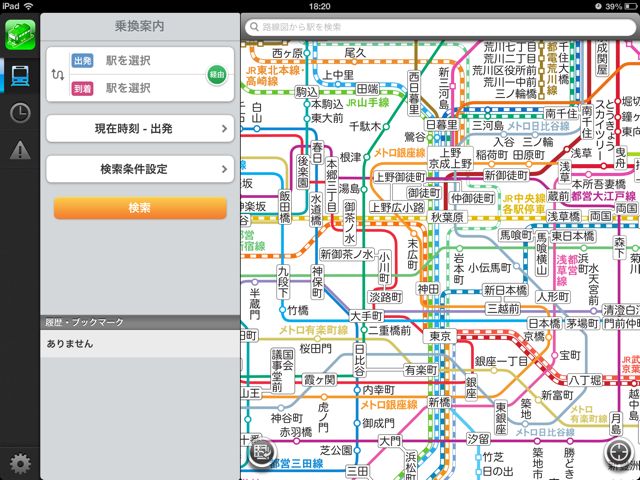The width and height of the screenshot is (640, 480).
Task: Select 大手町 station on the map
Action: (x=367, y=316)
